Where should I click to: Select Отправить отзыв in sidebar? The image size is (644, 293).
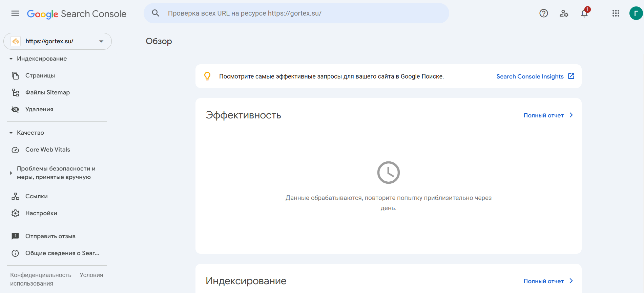coord(50,236)
